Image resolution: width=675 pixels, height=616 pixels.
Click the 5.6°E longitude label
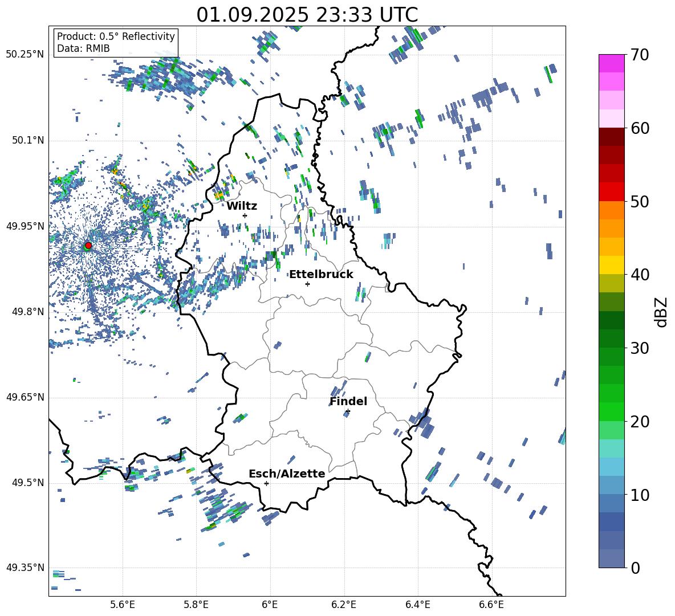point(123,605)
